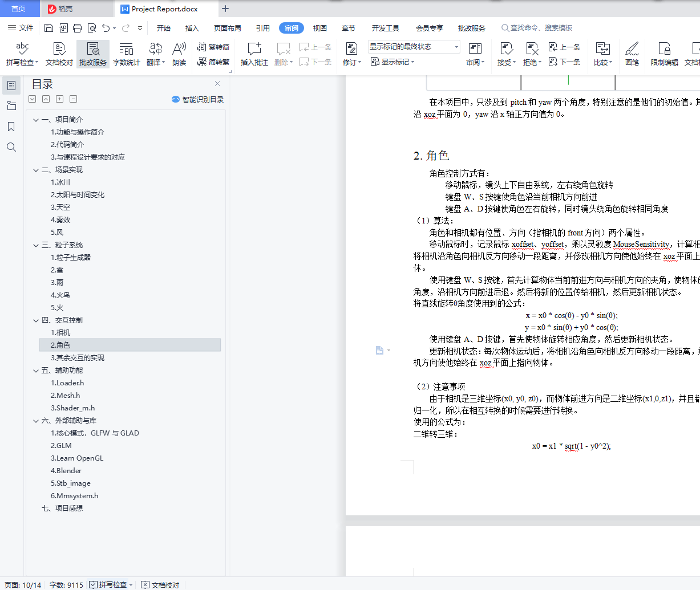Image resolution: width=700 pixels, height=590 pixels.
Task: Convert Traditional to Simplified (繁转简)
Action: point(213,47)
